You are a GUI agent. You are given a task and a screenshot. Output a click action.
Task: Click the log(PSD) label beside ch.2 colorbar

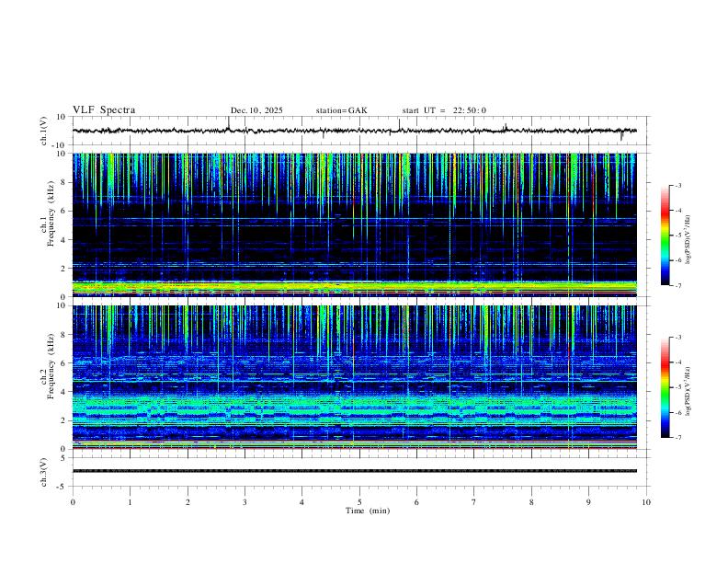pos(688,391)
